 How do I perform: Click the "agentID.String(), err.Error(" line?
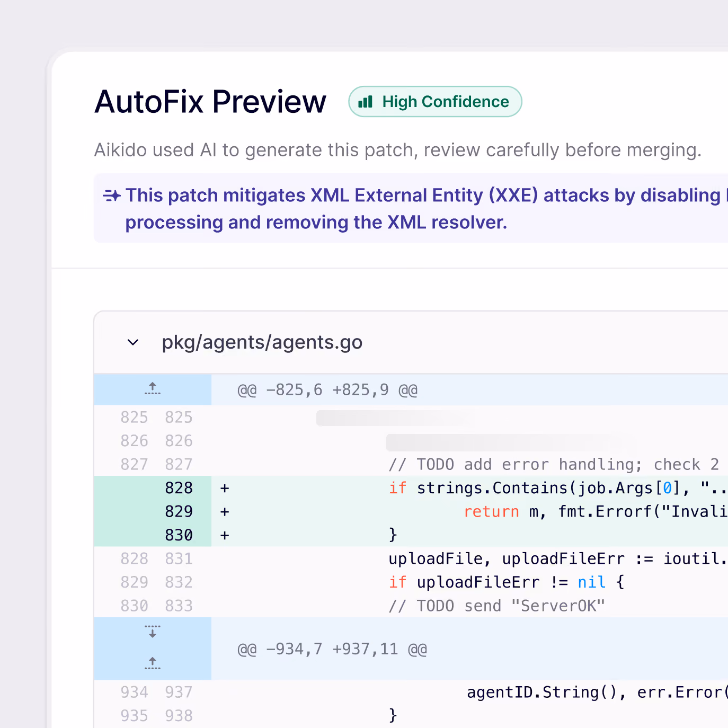597,693
